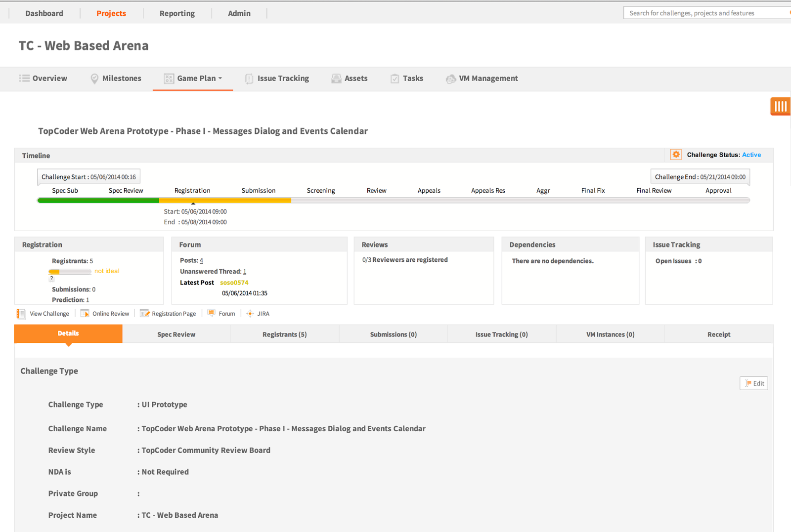
Task: Click the forum posts count 4
Action: [201, 260]
